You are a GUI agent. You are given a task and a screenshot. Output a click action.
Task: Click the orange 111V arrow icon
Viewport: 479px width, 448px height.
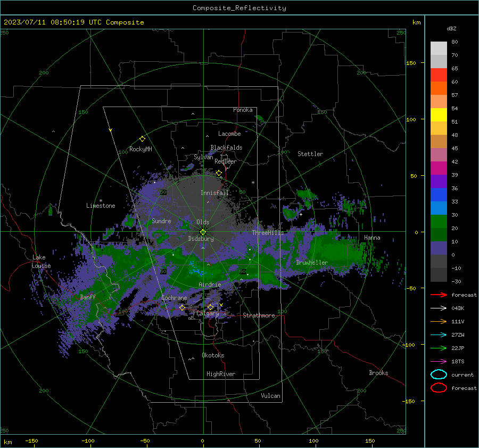(x=439, y=321)
